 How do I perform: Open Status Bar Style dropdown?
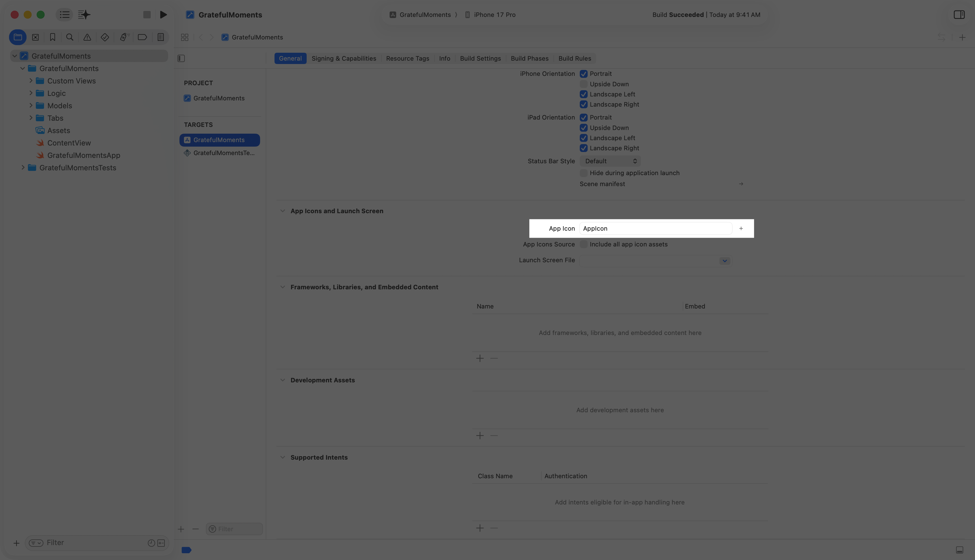click(610, 161)
